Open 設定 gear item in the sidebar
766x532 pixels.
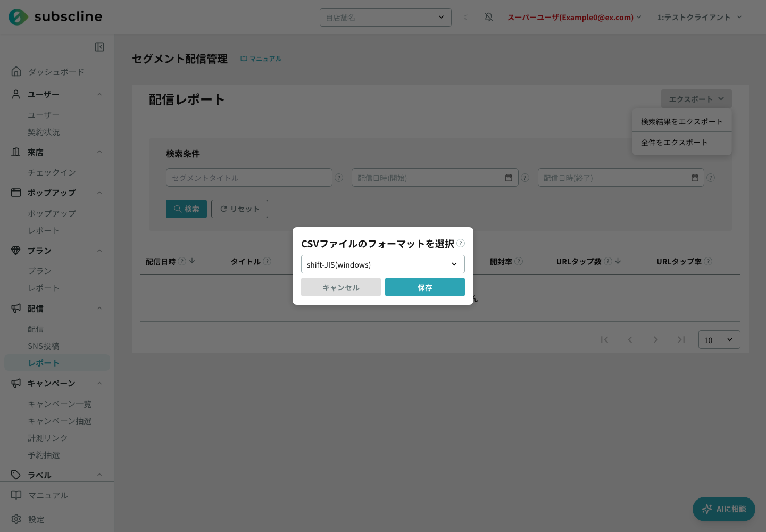28,519
